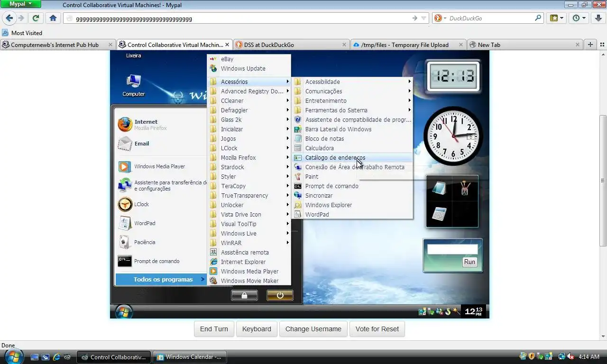Switch to Computernewb's Internet Pub Hub tab
The height and width of the screenshot is (364, 607).
point(58,45)
